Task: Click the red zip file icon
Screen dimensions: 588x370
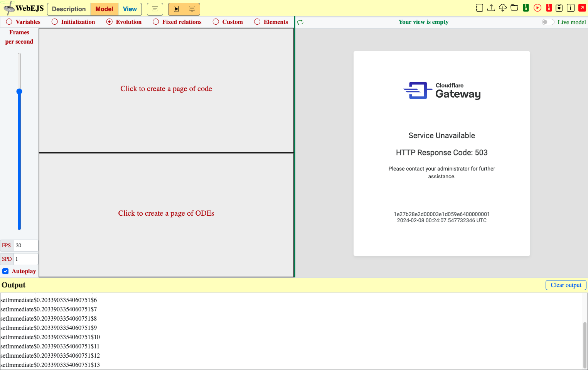Action: (549, 8)
